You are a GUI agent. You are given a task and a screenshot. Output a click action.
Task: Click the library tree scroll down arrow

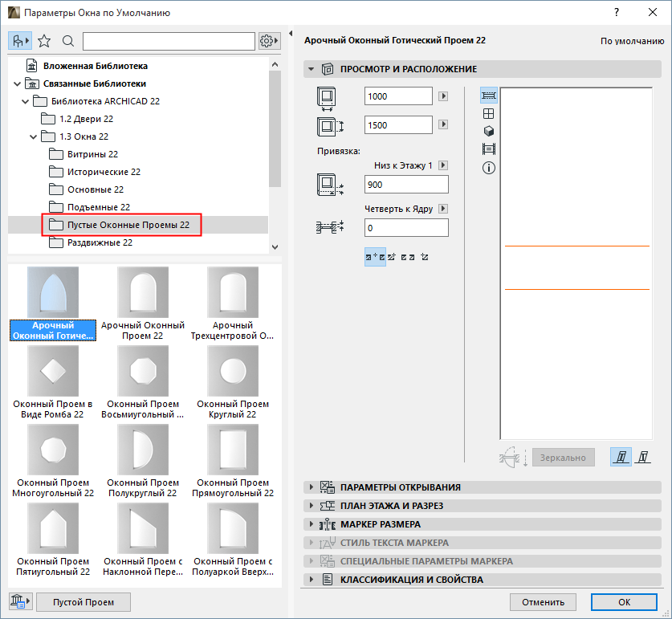pyautogui.click(x=275, y=247)
